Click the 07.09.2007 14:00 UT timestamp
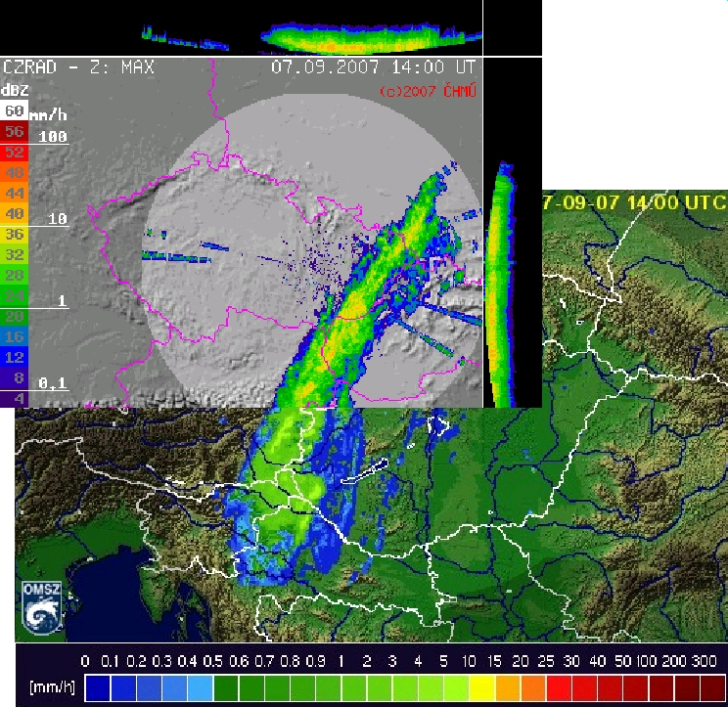This screenshot has height=707, width=728. coord(373,67)
